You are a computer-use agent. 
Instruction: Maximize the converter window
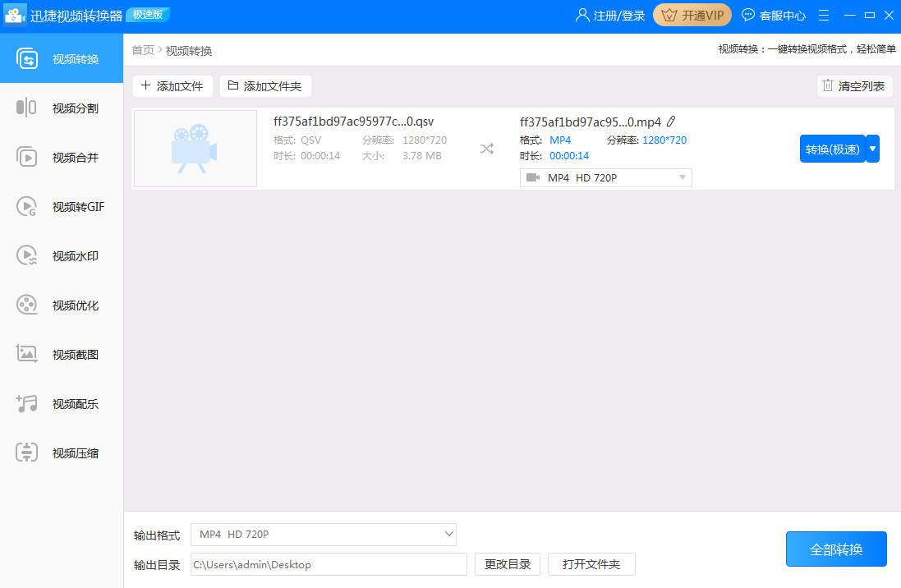pyautogui.click(x=870, y=16)
